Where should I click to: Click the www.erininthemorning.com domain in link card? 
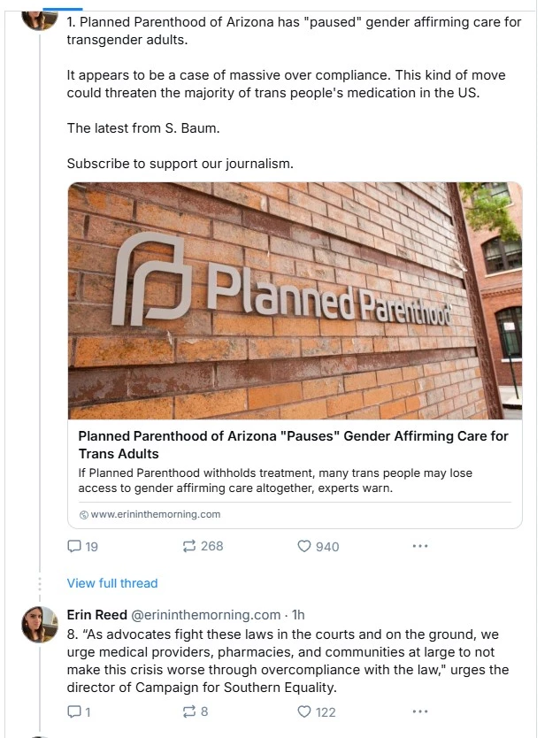click(156, 514)
